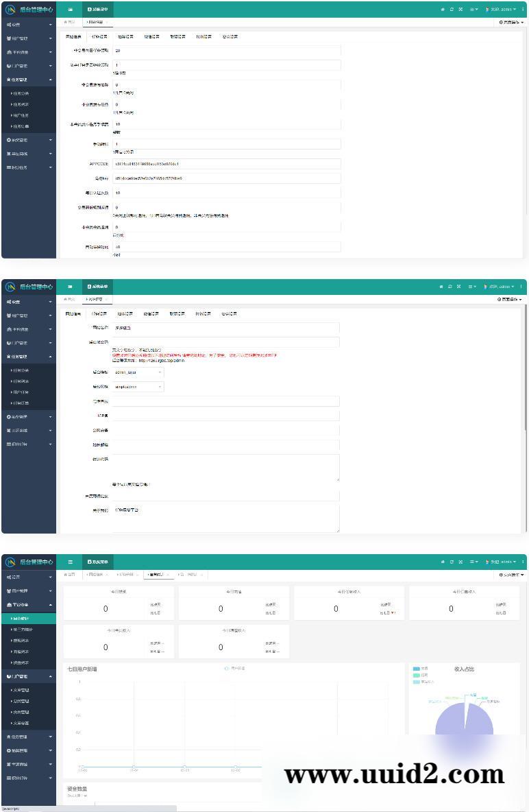Screen dimensions: 529x812
Task: Open vertical dots menu in bottom screenshot header
Action: (x=521, y=562)
